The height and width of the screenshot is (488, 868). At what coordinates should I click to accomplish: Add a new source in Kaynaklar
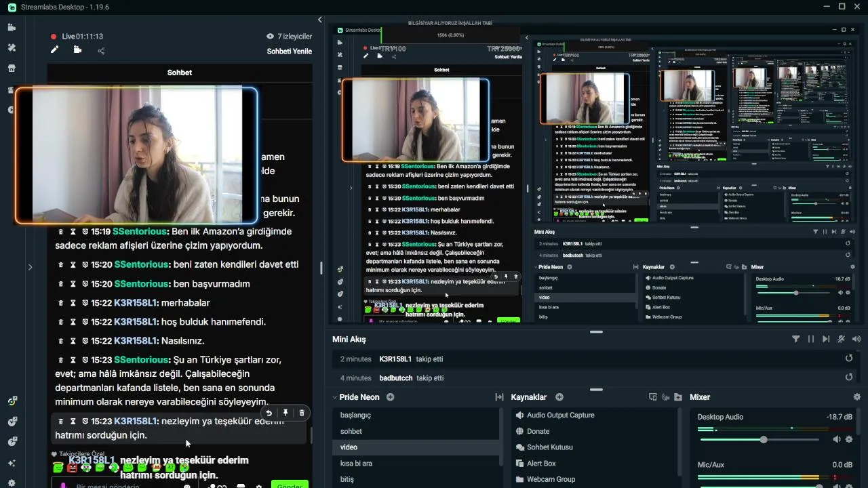pyautogui.click(x=559, y=397)
